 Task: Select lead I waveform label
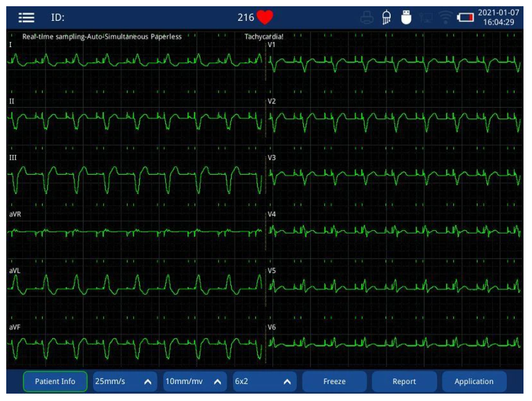coord(11,45)
